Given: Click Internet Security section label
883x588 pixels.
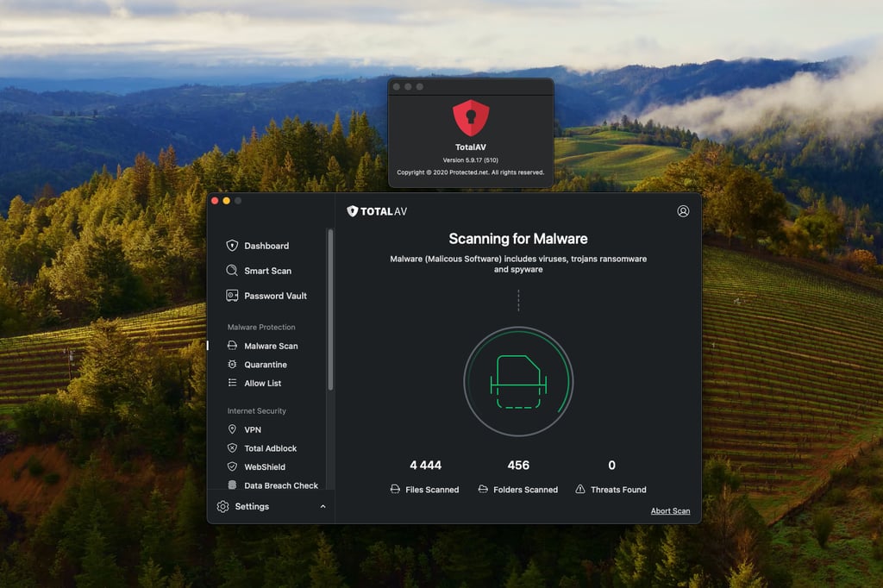Looking at the screenshot, I should (257, 410).
